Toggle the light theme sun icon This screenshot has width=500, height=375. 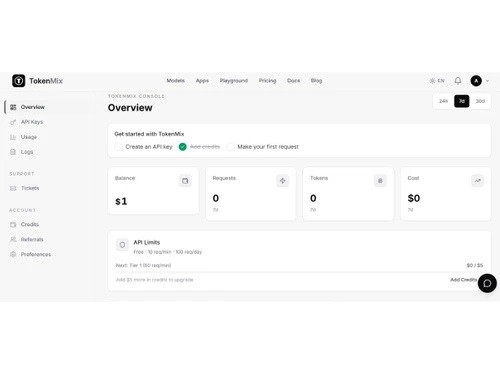click(432, 81)
